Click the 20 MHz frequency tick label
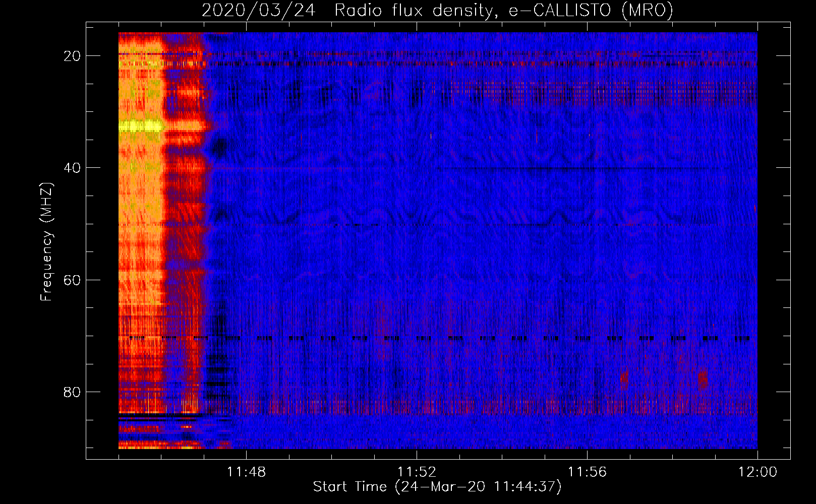The width and height of the screenshot is (816, 504). tap(72, 56)
